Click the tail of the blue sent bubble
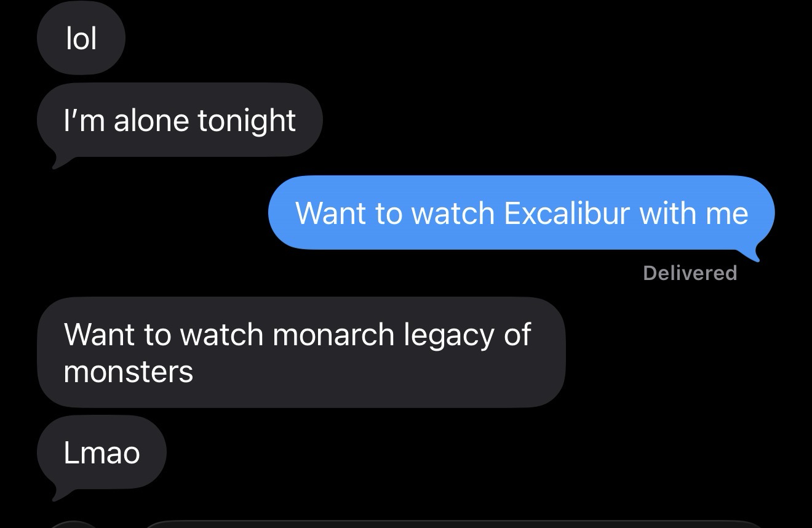Screen dimensions: 812x528 point(757,254)
